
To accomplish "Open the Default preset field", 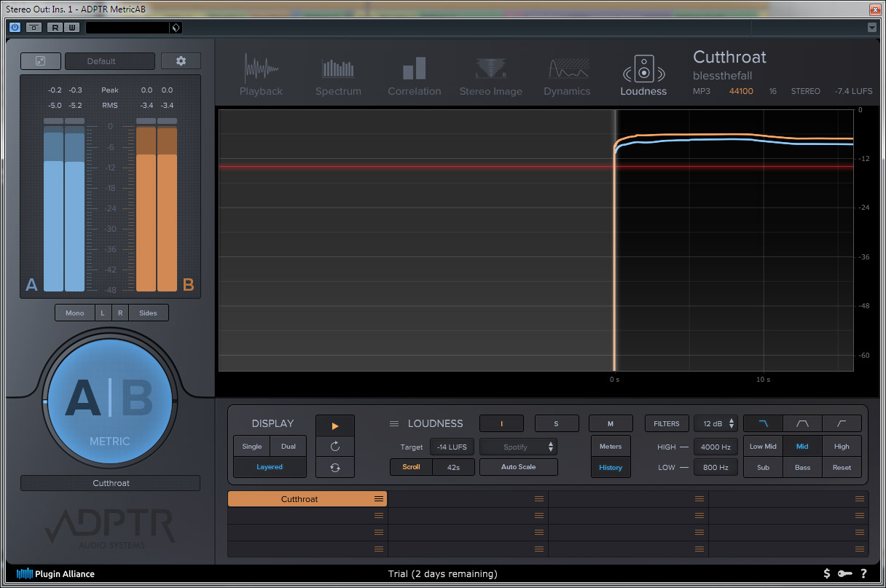I will 110,61.
